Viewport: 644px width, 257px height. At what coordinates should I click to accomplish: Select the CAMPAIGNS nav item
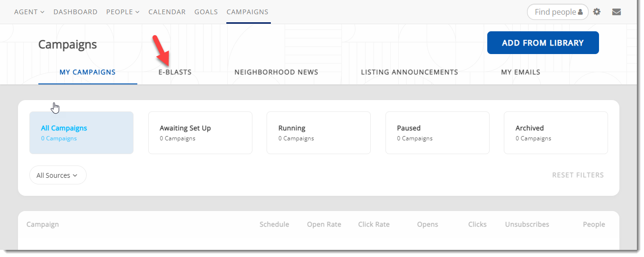[x=247, y=12]
